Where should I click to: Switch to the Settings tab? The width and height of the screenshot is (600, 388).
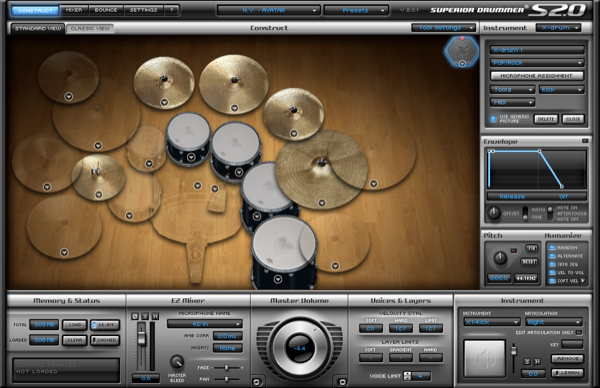[x=143, y=10]
